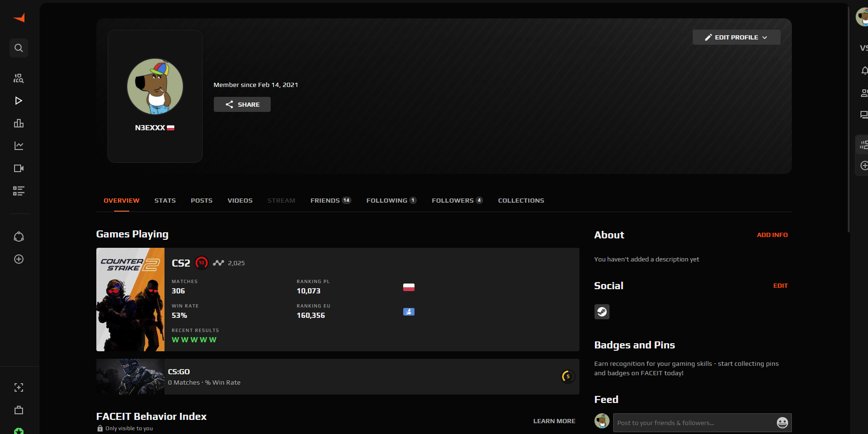Click the Poland flag next to N3EXXX
868x434 pixels.
pyautogui.click(x=171, y=128)
